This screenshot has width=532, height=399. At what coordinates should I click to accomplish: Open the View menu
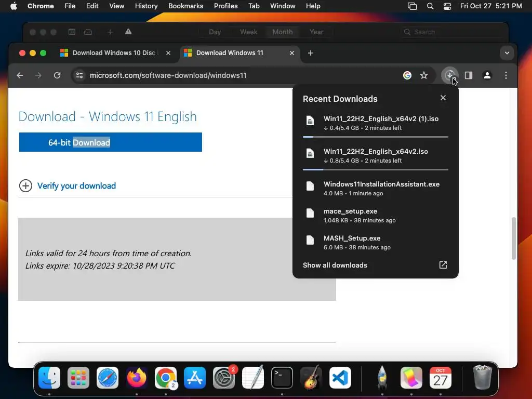(x=116, y=6)
